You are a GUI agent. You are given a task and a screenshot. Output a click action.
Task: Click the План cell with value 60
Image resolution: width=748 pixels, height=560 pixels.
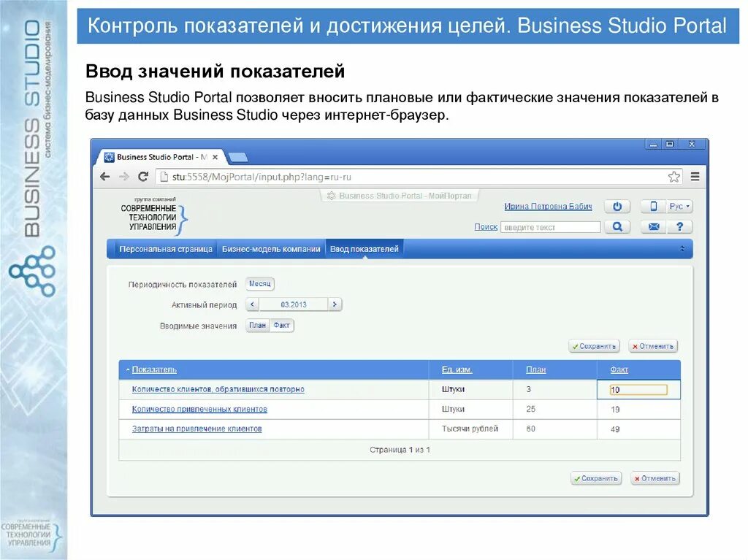point(555,429)
